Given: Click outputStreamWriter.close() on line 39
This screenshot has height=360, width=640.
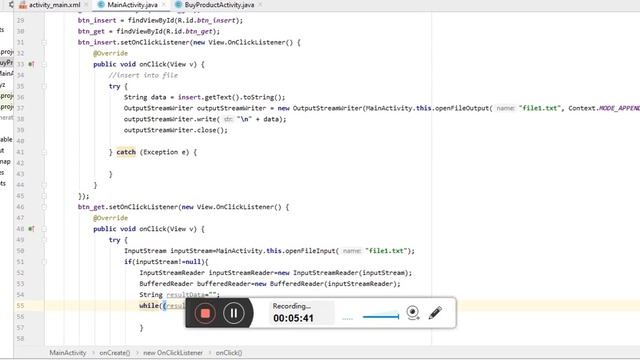Looking at the screenshot, I should [176, 130].
